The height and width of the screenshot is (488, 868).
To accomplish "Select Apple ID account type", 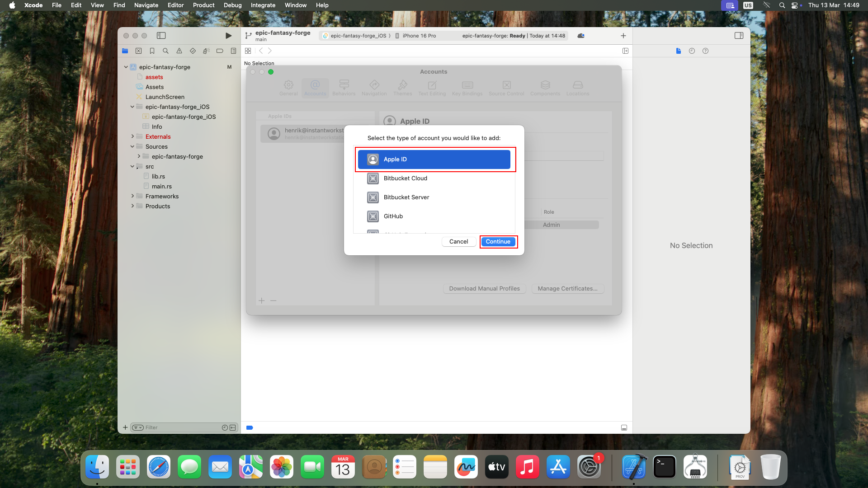I will (x=434, y=159).
